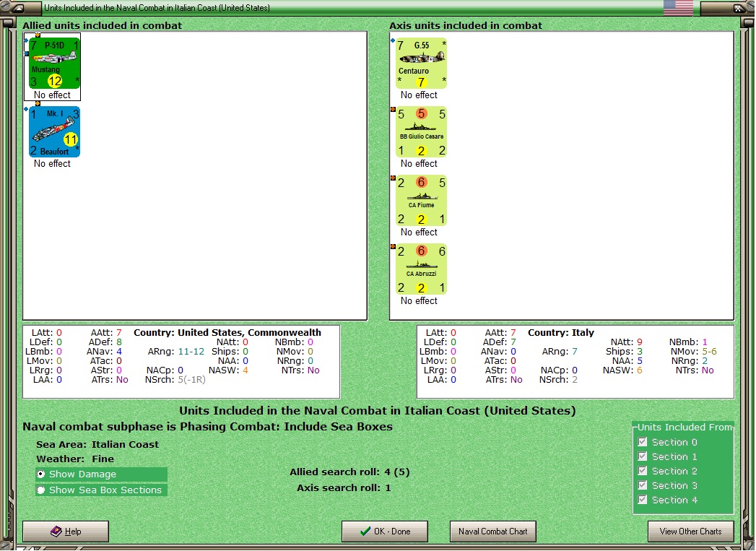
Task: Open the Naval Combat Chart
Action: click(492, 532)
